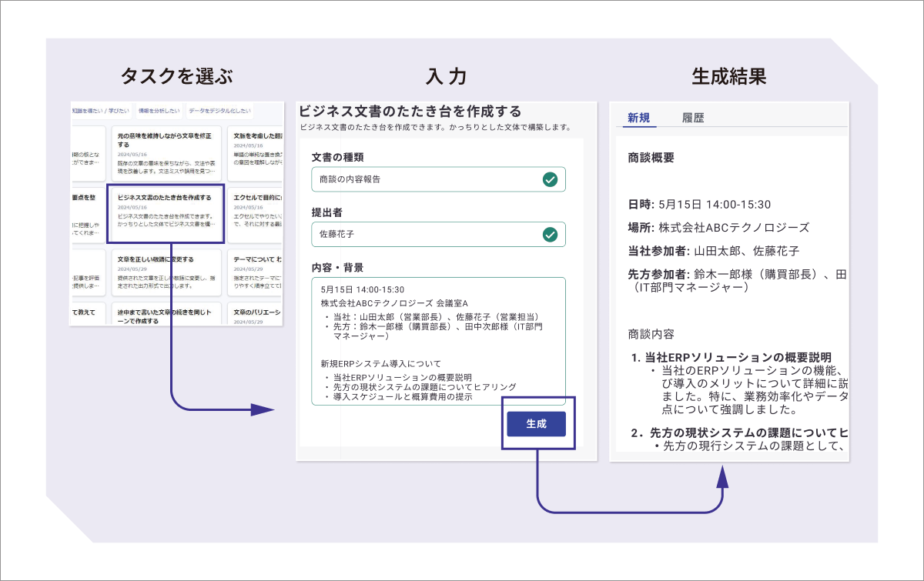924x581 pixels.
Task: Click the 文書の種類 input field
Action: (x=438, y=179)
